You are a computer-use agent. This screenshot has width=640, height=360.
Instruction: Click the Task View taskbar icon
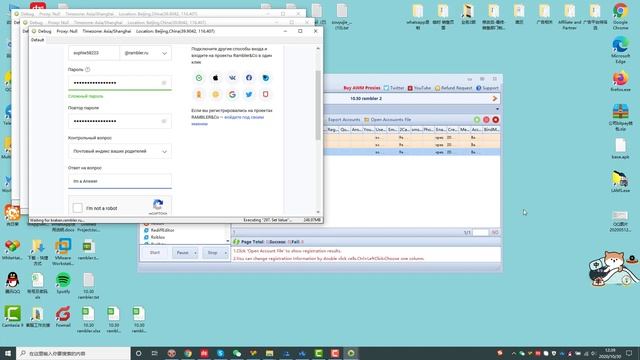155,353
